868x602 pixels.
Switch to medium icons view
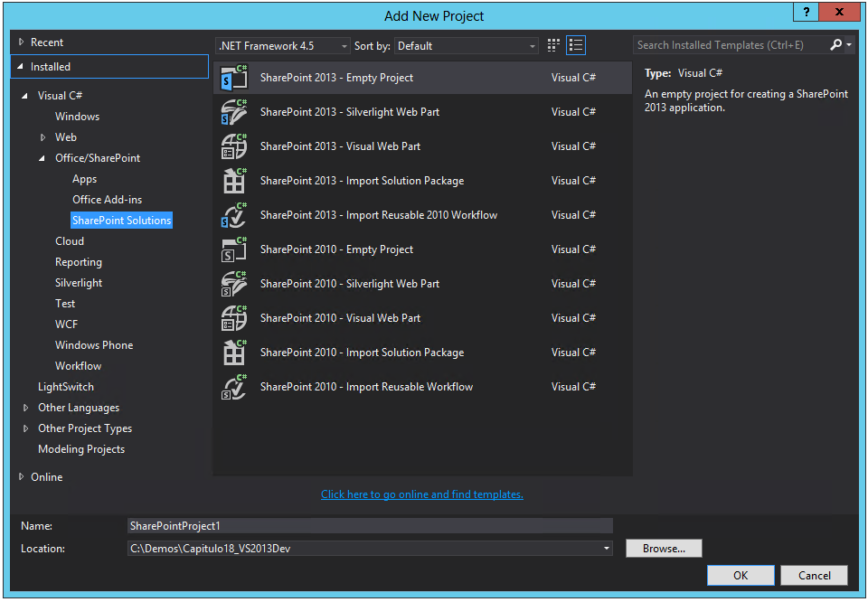click(x=553, y=44)
